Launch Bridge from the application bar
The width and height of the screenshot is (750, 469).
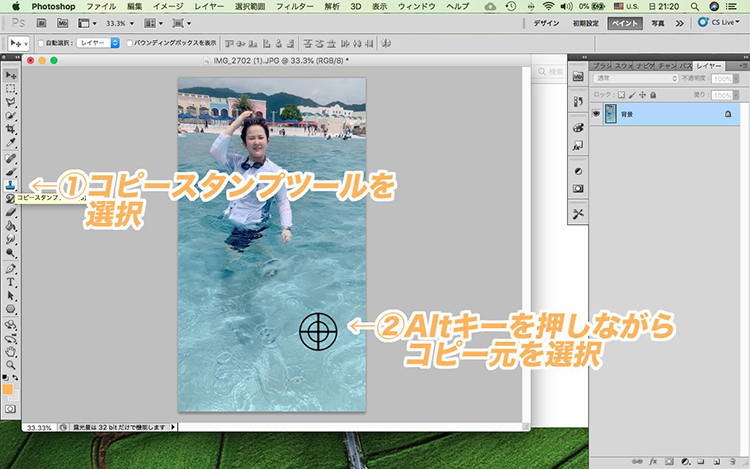click(42, 23)
